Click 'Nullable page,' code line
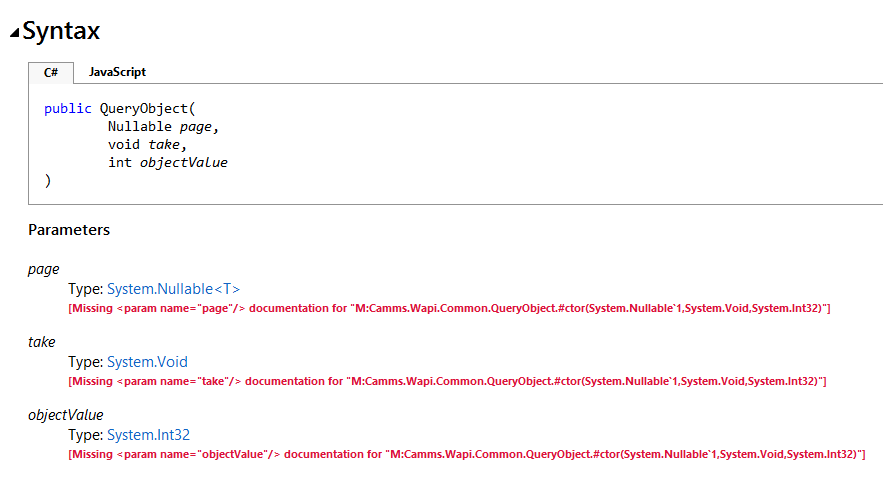The width and height of the screenshot is (883, 478). (x=163, y=127)
